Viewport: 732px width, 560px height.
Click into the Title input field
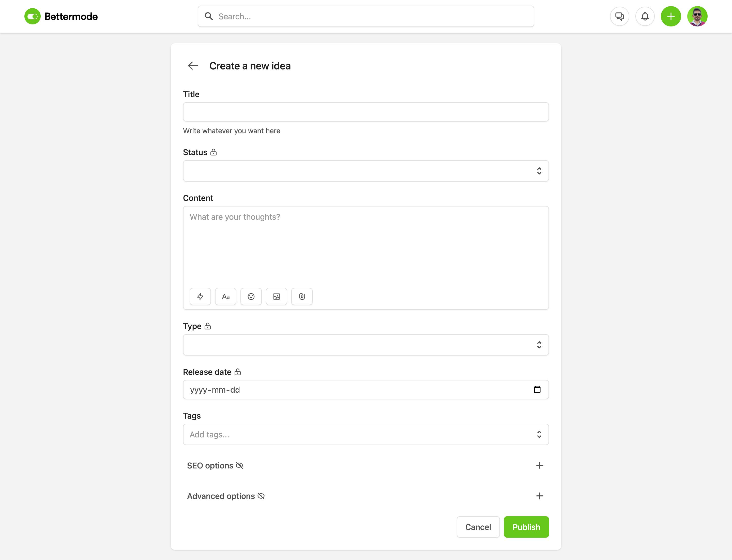pos(365,112)
